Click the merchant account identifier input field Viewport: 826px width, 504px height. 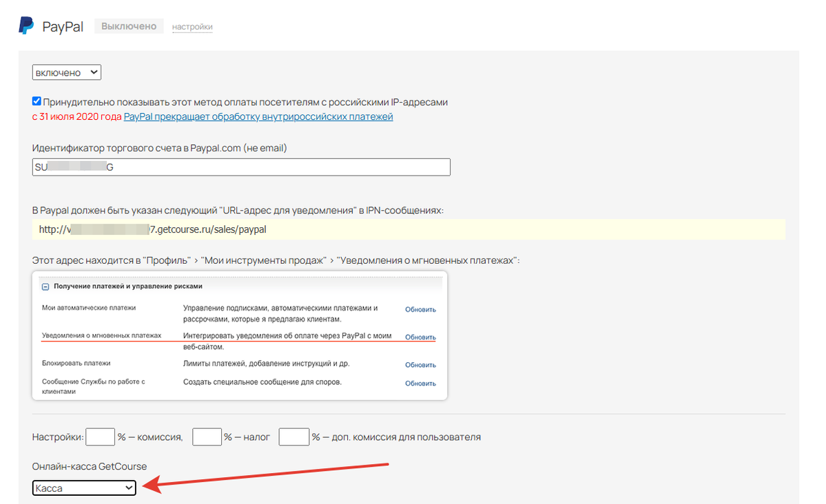coord(241,167)
